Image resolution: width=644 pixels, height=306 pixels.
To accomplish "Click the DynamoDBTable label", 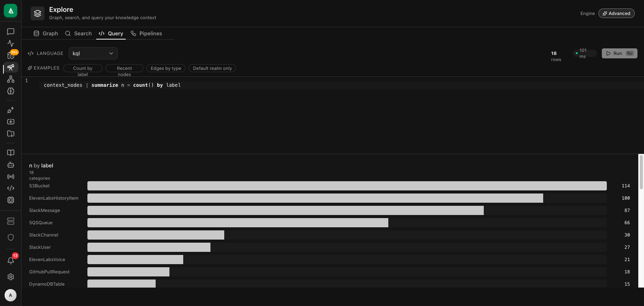I will (47, 284).
